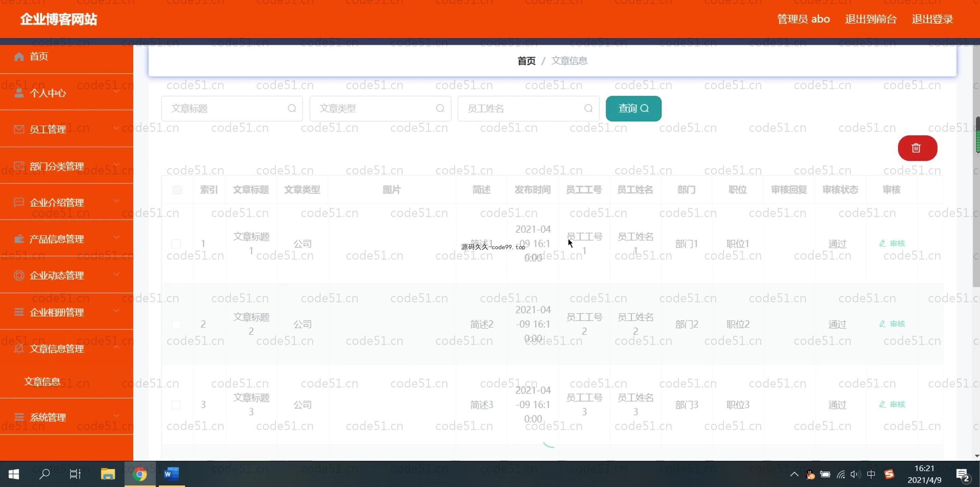Click 退出登录 in the header
The width and height of the screenshot is (980, 487).
932,19
